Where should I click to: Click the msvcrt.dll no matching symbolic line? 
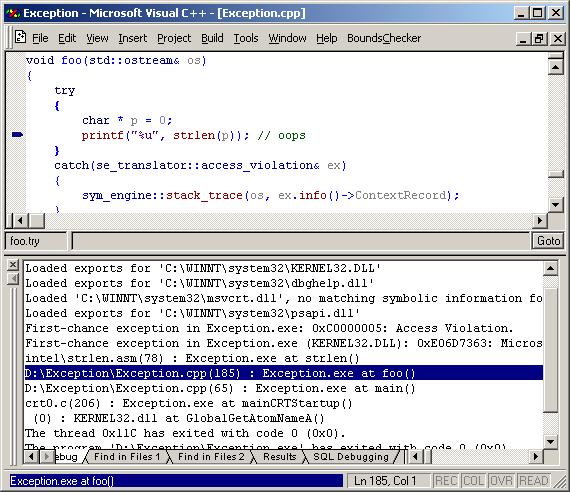284,298
